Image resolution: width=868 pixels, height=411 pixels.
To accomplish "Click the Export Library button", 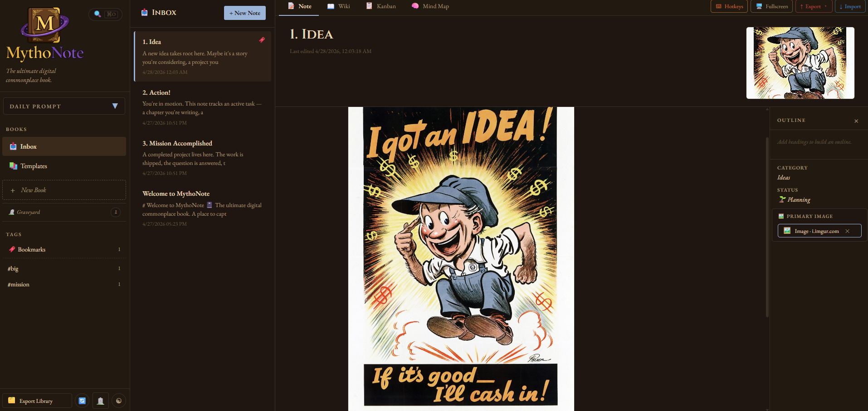I will tap(37, 401).
